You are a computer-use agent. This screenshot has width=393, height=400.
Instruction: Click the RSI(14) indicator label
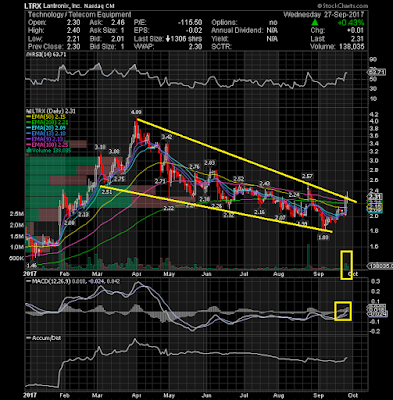coord(39,55)
